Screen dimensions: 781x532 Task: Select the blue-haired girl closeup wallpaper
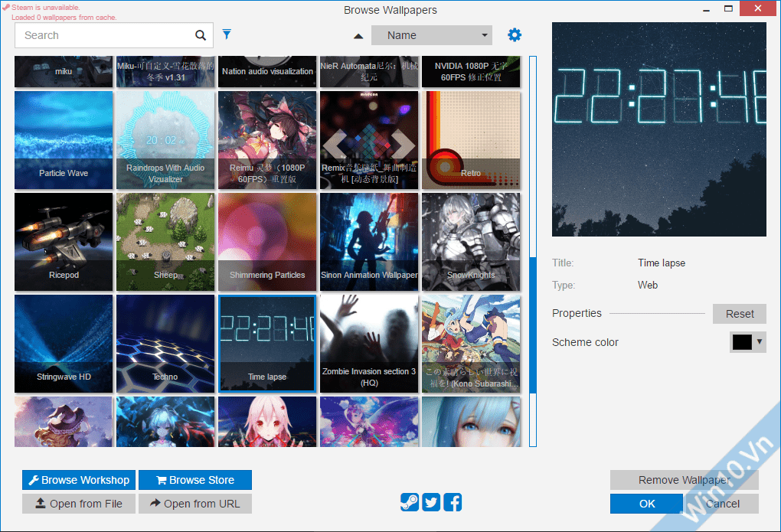coord(471,422)
